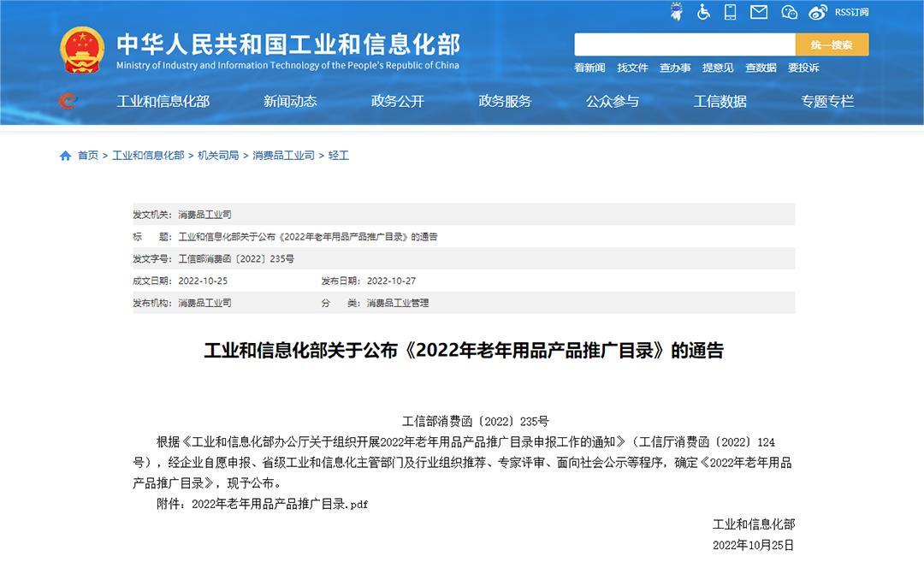The height and width of the screenshot is (574, 924).
Task: Open the wheelchair accessibility mode icon
Action: tap(703, 12)
